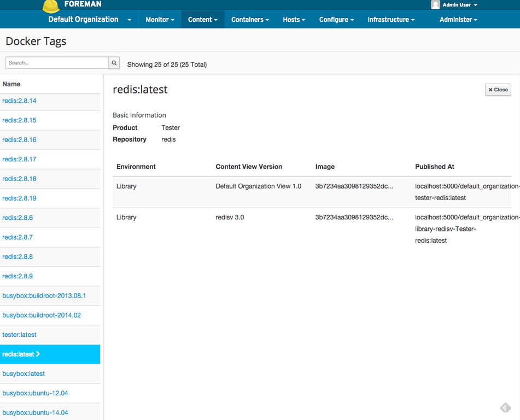This screenshot has width=520, height=420.
Task: Open the Content menu
Action: tap(202, 20)
